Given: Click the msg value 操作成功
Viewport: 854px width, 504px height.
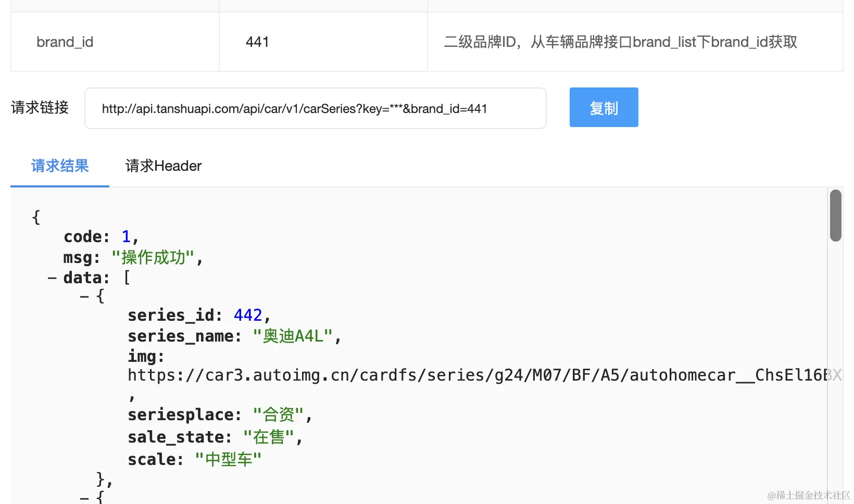Looking at the screenshot, I should (153, 258).
